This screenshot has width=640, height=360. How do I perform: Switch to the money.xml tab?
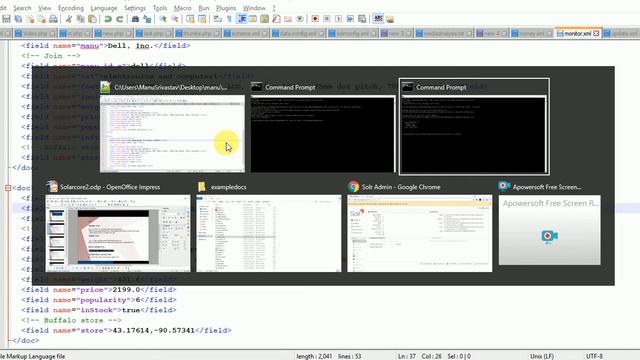[x=532, y=33]
